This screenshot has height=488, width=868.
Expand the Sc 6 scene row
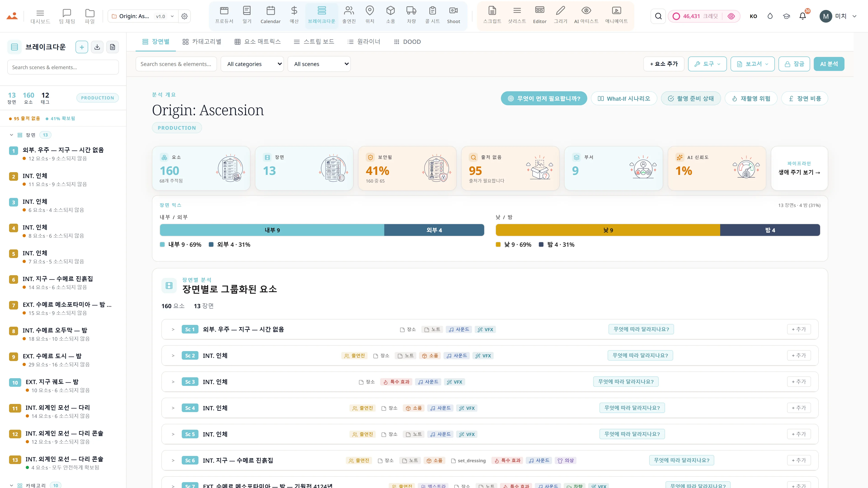click(x=173, y=460)
